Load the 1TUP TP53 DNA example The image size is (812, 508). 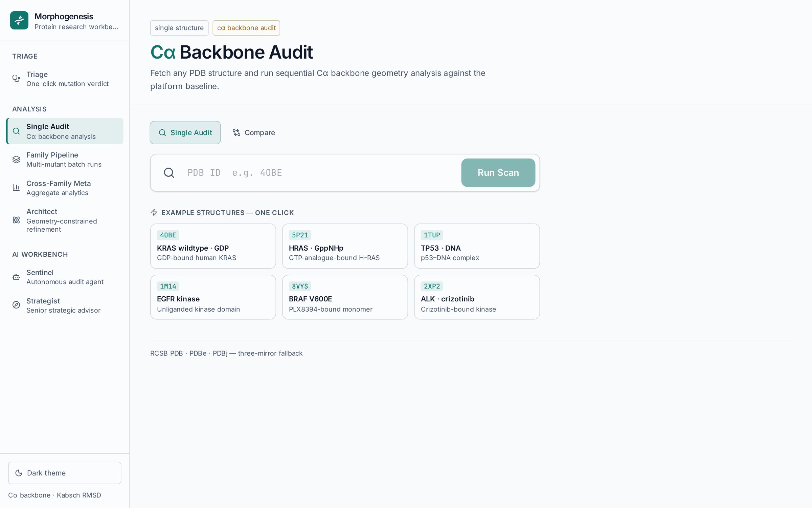(x=477, y=246)
